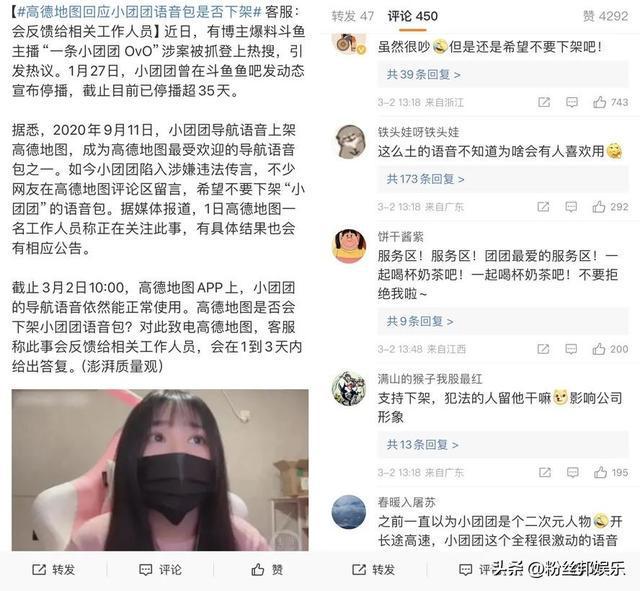Share the 3-2 13:48 来自江西 comment
The image size is (640, 591).
pos(543,349)
